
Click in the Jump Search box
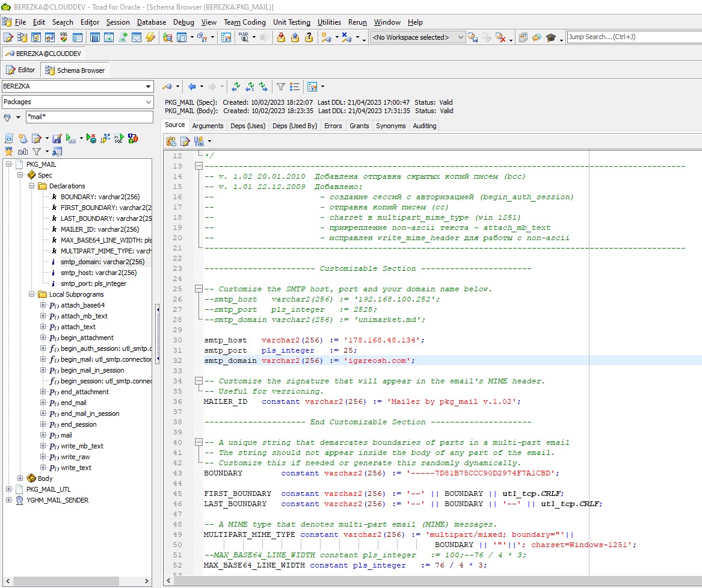[634, 37]
